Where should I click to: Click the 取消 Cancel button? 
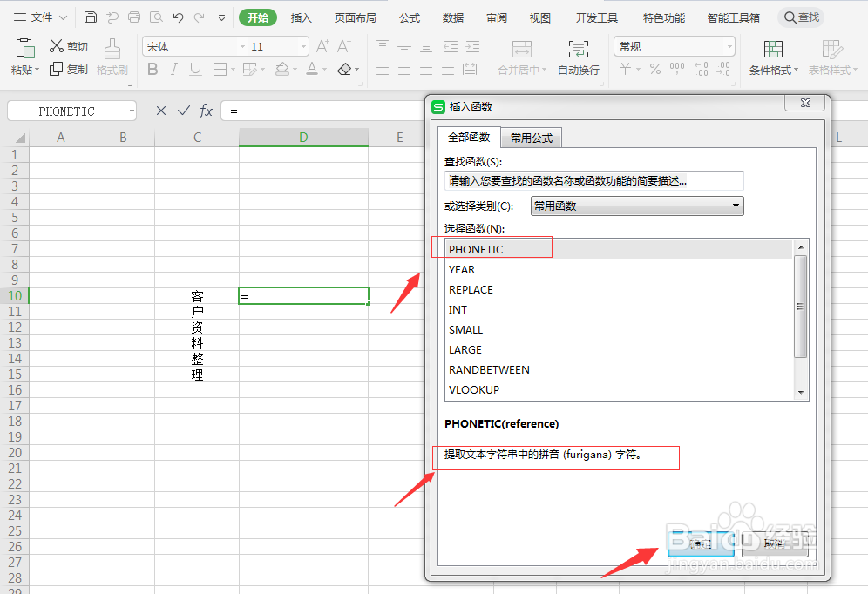pos(774,544)
